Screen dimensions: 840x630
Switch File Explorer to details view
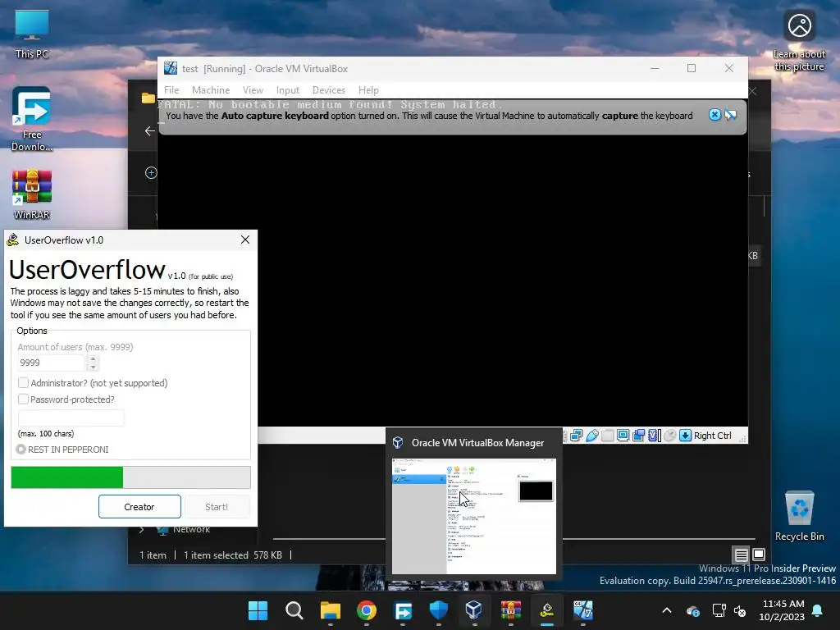[741, 555]
